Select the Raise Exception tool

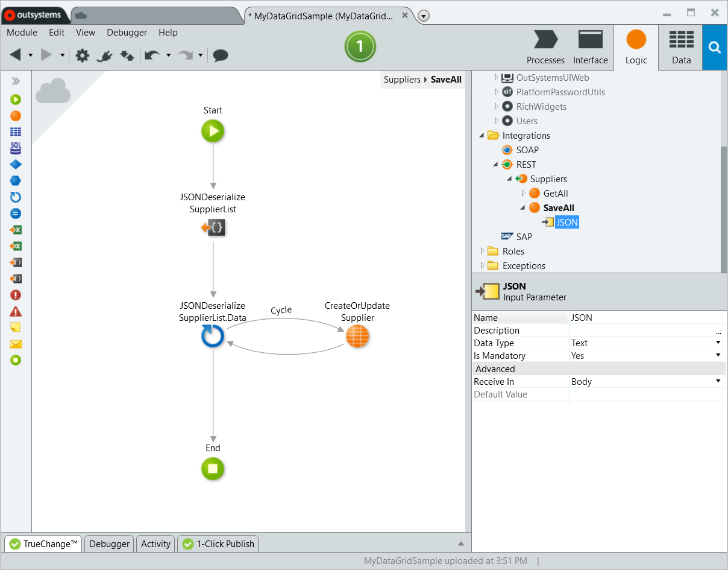pos(16,295)
